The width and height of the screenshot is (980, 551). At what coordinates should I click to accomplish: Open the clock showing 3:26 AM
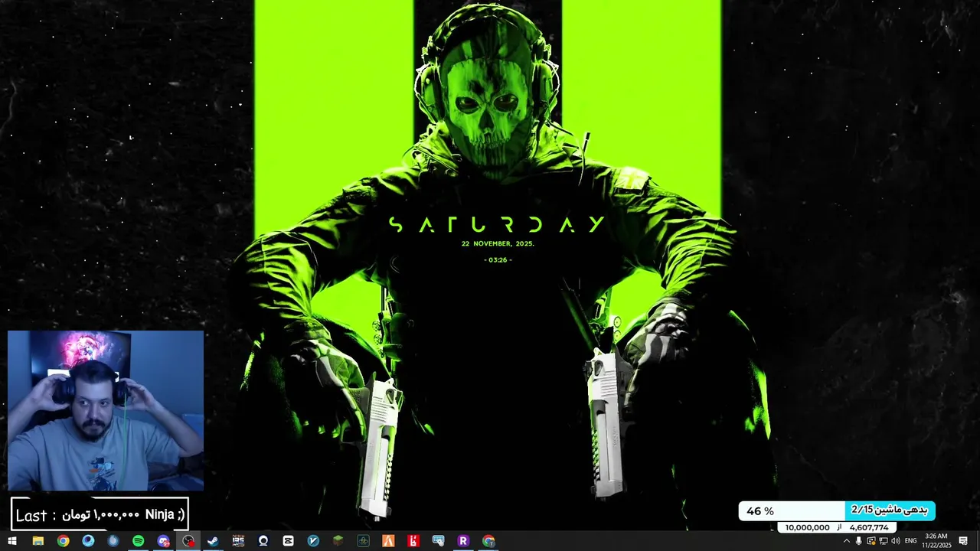point(936,540)
